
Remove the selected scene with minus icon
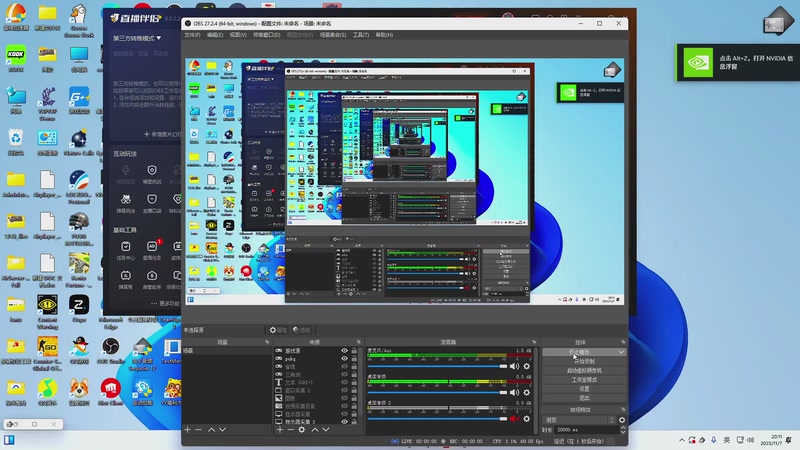198,430
